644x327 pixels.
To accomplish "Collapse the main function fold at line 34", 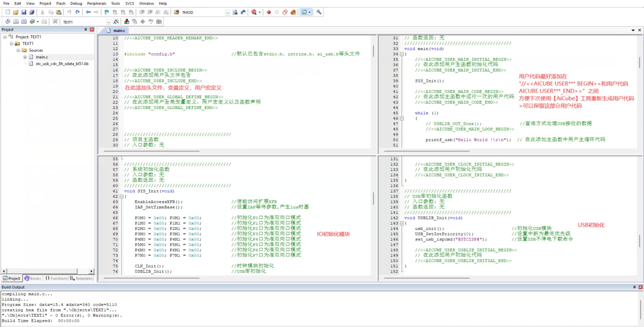I will pos(401,54).
